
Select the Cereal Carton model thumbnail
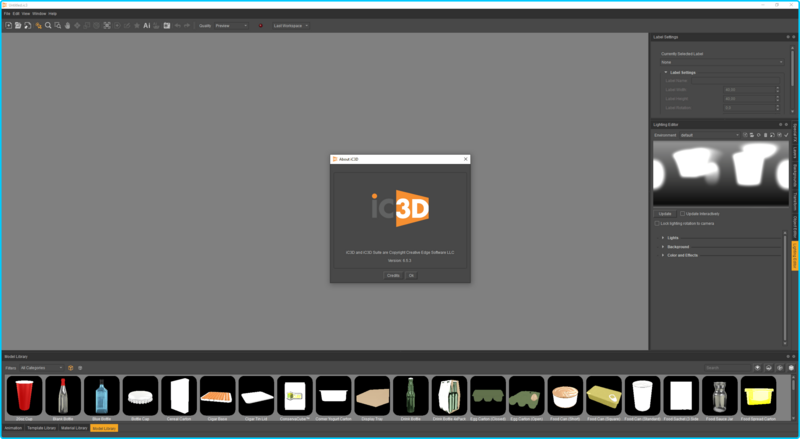point(179,396)
